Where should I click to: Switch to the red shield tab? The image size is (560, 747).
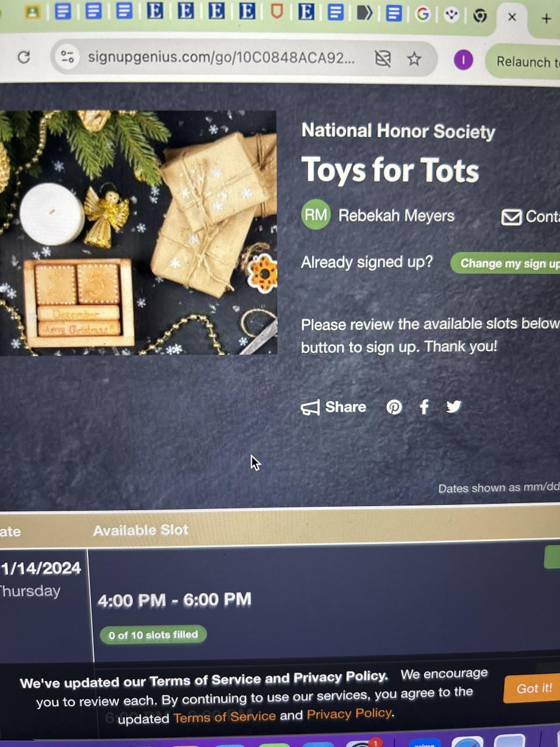276,11
